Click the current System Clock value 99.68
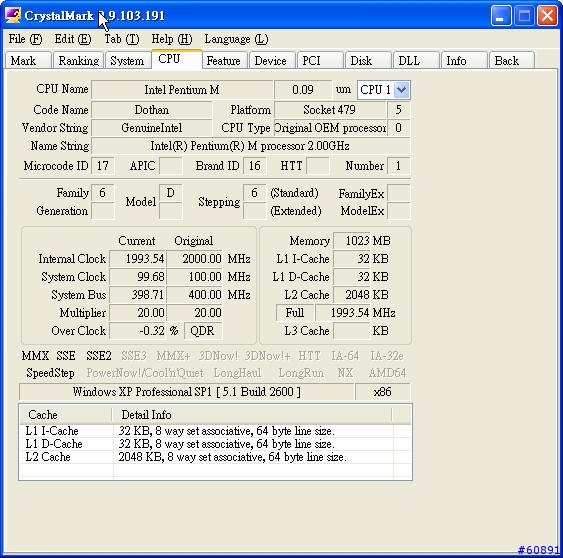Image resolution: width=563 pixels, height=558 pixels. coord(138,277)
